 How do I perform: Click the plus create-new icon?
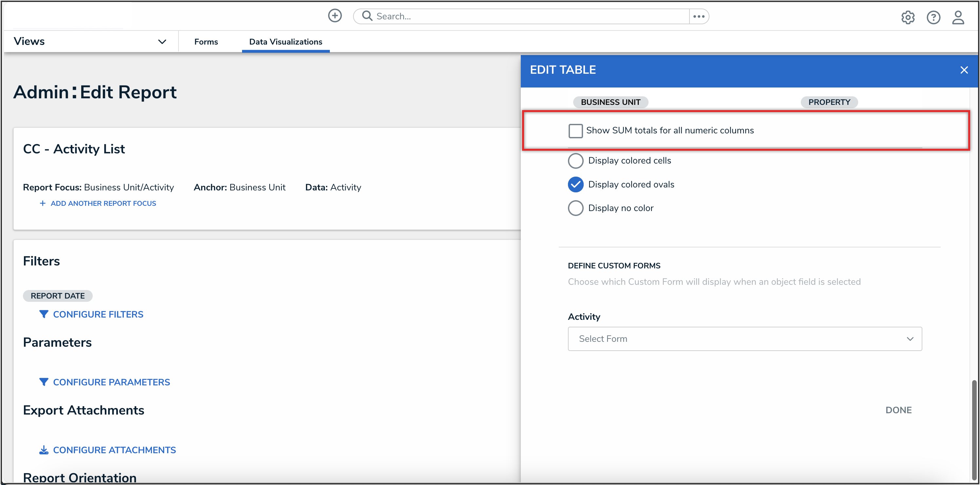pos(335,16)
